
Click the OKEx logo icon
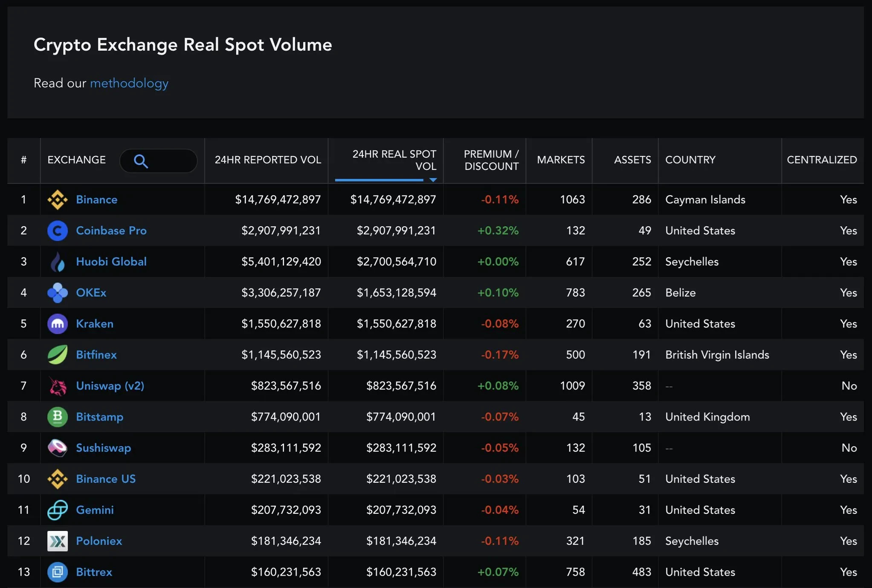pos(58,293)
